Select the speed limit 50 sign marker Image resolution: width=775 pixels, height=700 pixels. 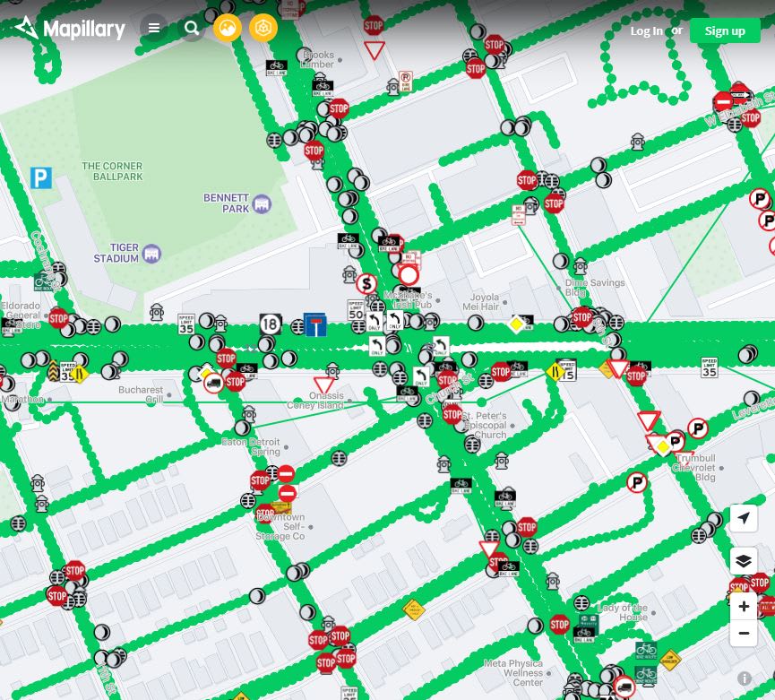pyautogui.click(x=356, y=310)
